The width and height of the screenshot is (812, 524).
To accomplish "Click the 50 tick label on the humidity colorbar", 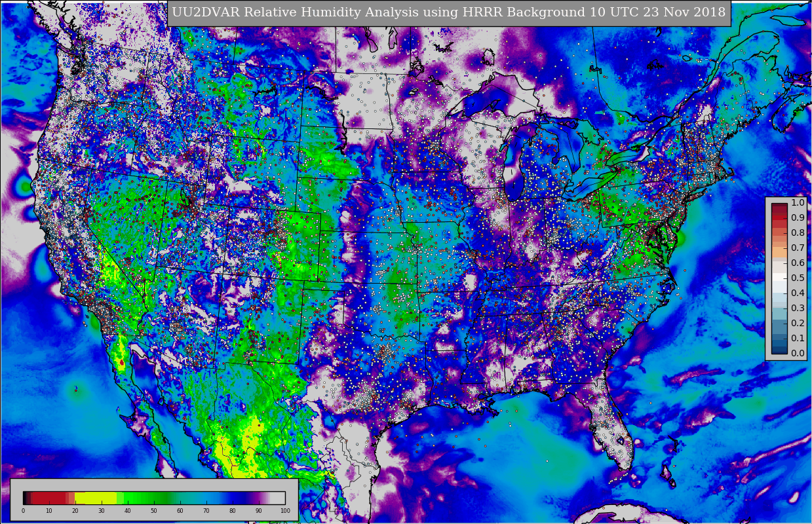I will tap(154, 510).
